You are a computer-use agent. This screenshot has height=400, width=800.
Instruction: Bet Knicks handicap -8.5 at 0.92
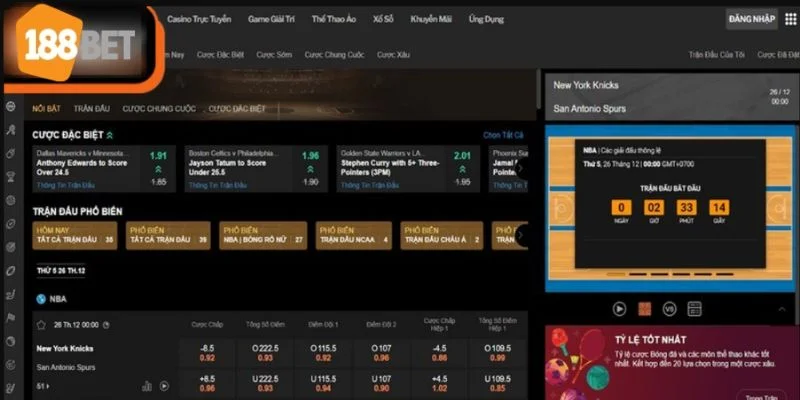pyautogui.click(x=207, y=353)
